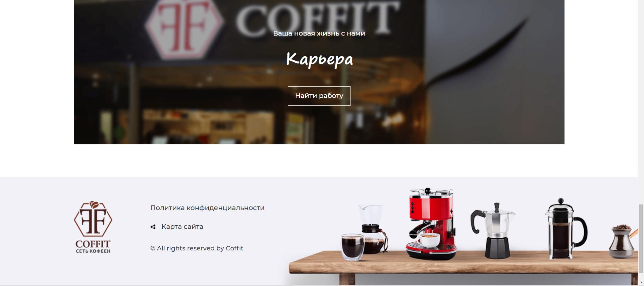The width and height of the screenshot is (644, 286).
Task: Open the Политика конфиденциальности link
Action: pos(207,208)
